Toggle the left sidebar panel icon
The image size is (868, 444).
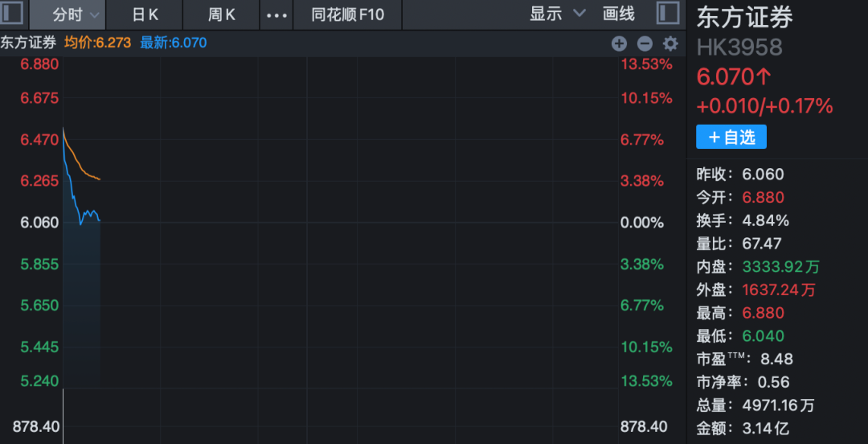tap(12, 14)
